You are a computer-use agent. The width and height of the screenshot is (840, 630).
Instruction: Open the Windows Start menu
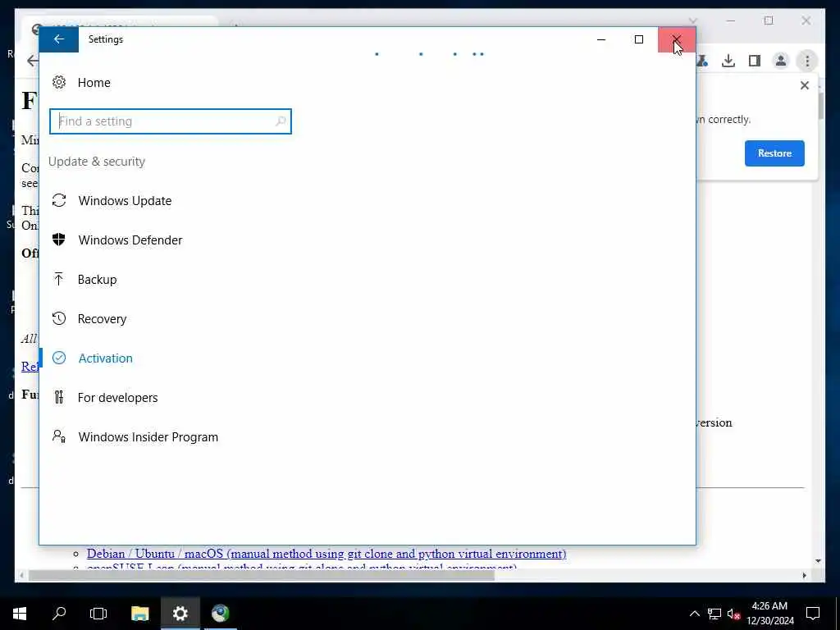coord(20,614)
